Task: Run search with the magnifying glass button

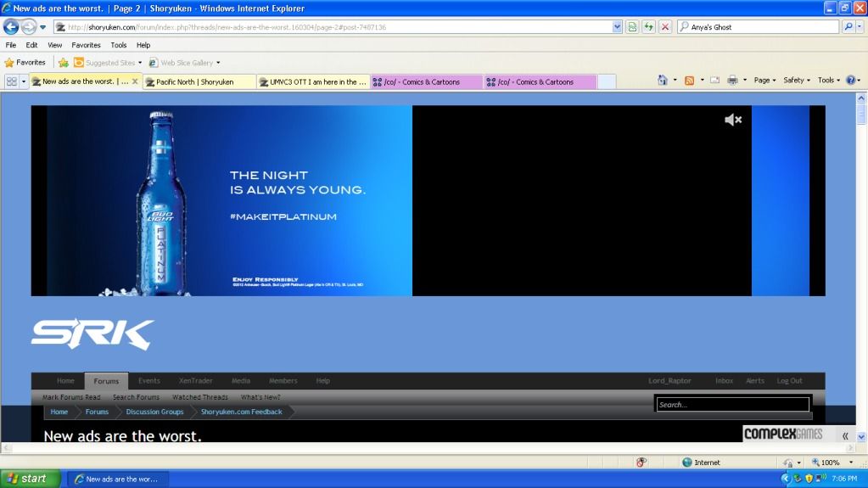Action: 848,26
